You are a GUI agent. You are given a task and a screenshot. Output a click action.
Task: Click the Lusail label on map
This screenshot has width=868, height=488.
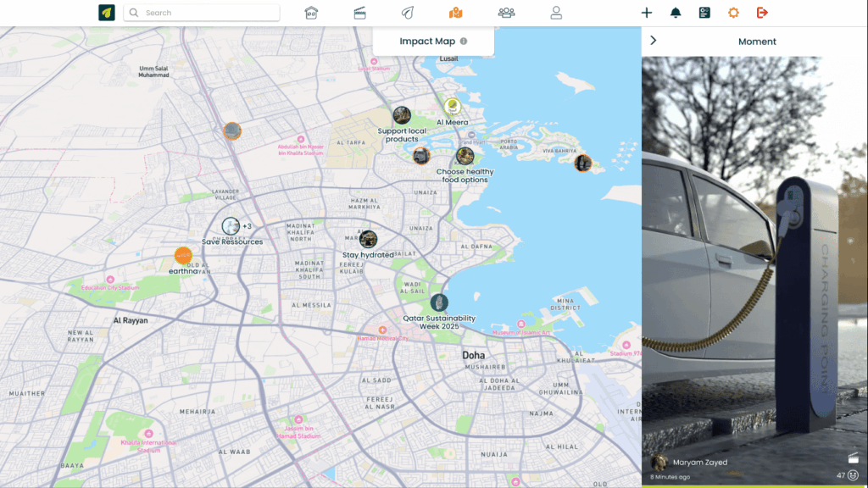coord(449,58)
